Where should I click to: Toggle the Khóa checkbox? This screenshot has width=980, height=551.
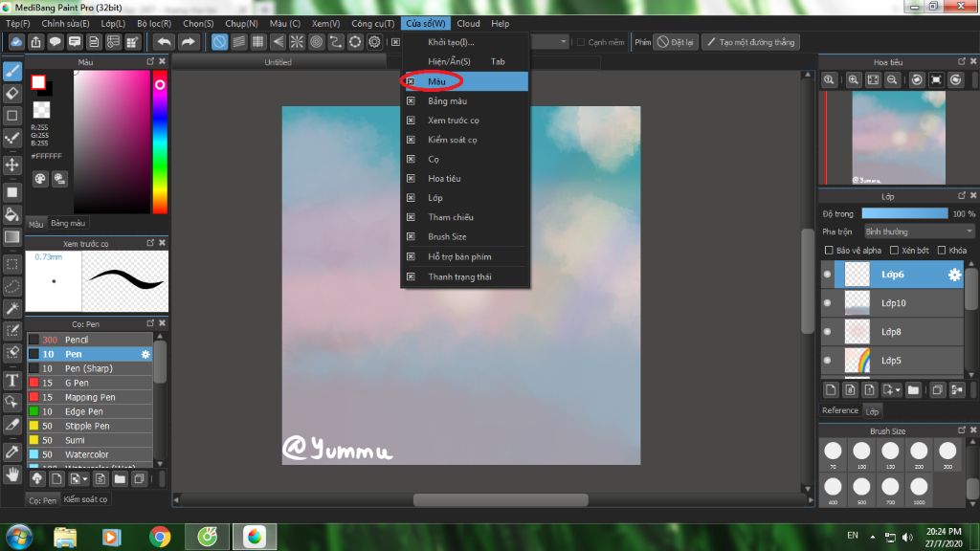(942, 251)
